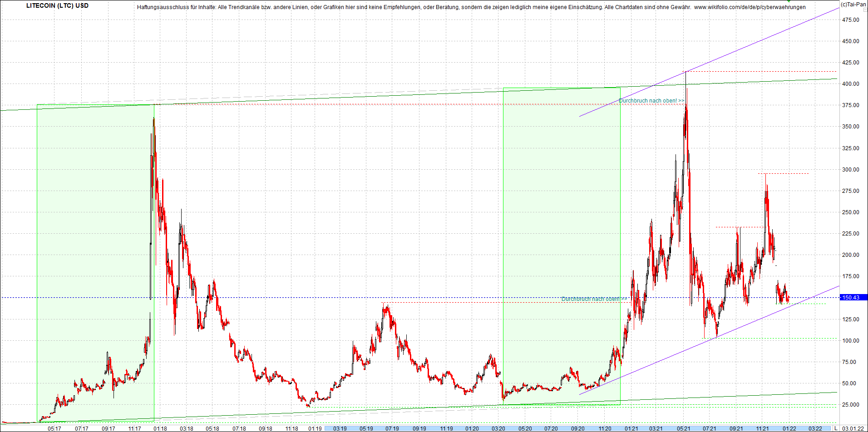
Task: Click the 05|21 date label on time axis
Action: tap(684, 428)
